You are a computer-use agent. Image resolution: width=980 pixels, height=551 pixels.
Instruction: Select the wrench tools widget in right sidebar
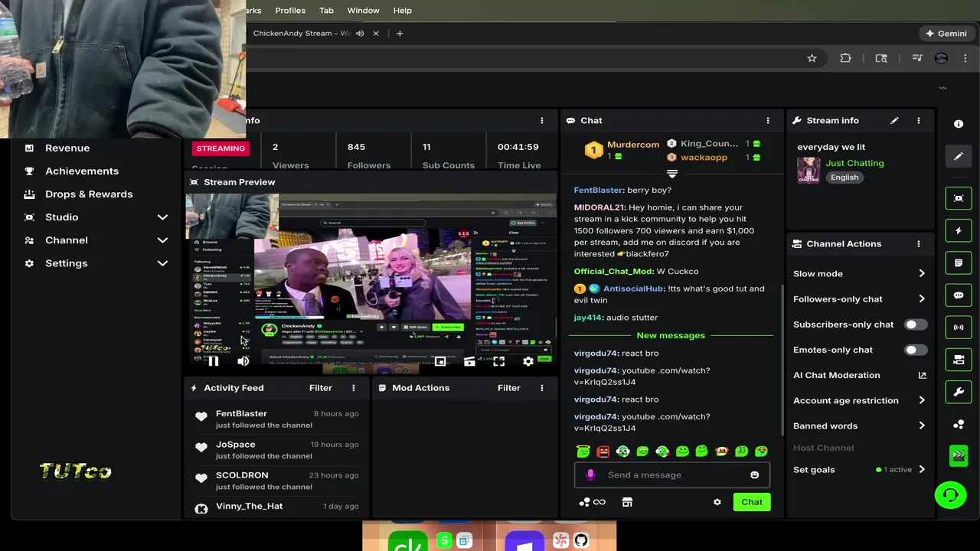tap(959, 392)
